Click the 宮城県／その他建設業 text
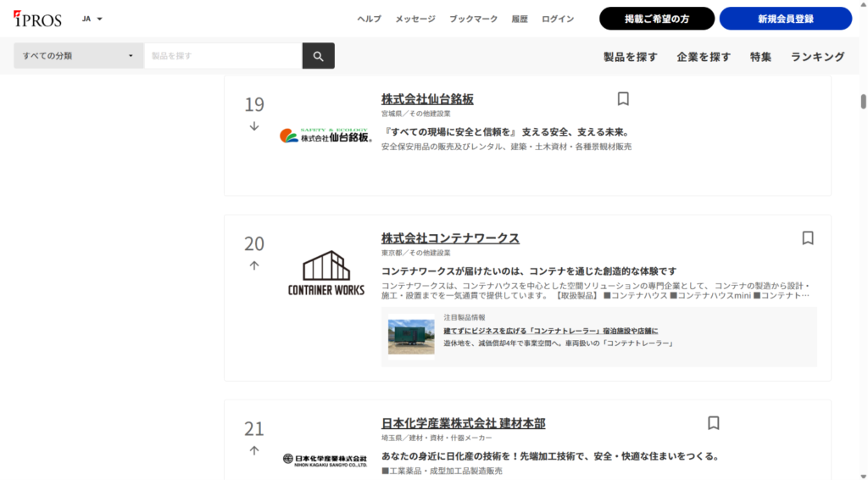 (x=415, y=114)
